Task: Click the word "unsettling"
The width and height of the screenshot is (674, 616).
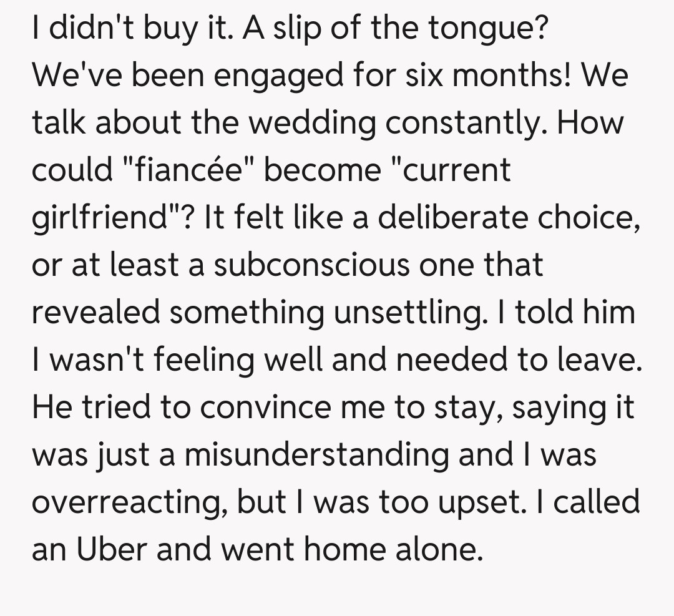Action: click(408, 311)
